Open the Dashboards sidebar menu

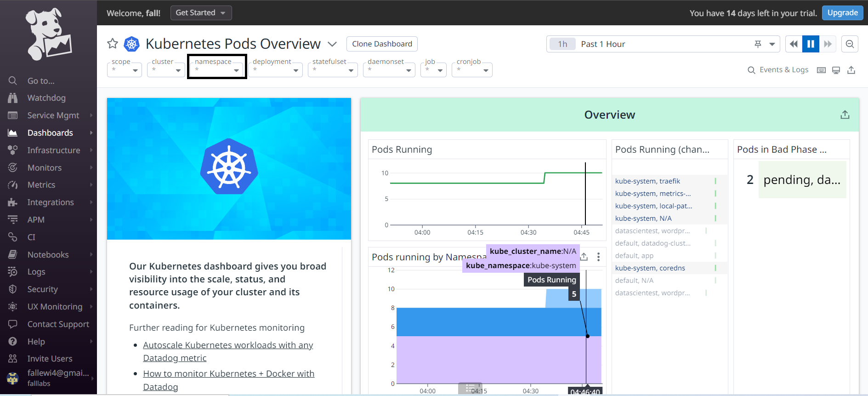click(50, 133)
